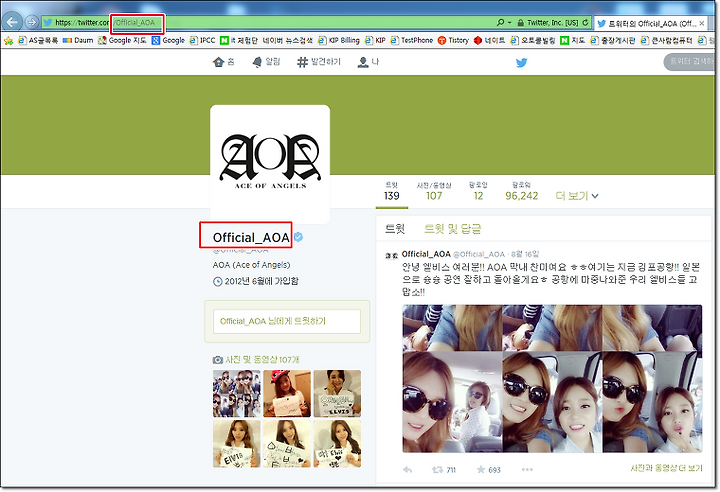Viewport: 720px width, 492px height.
Task: Open the 출장게시판 bookmark
Action: [613, 40]
